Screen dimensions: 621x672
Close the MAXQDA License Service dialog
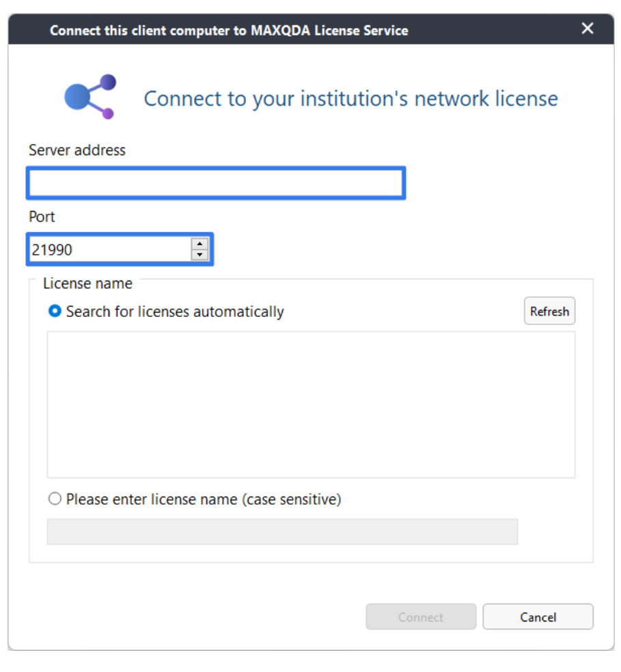(587, 28)
